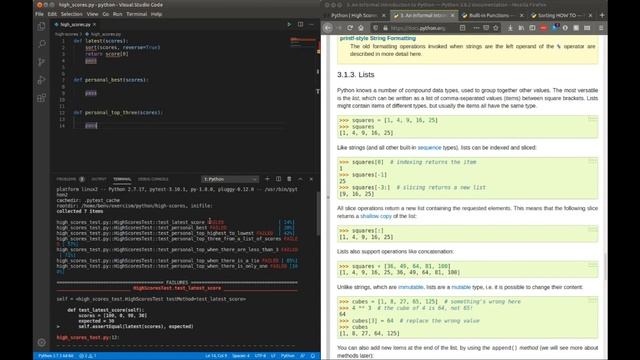
Task: Click 'Ln 14, Col 9' in status bar
Action: click(x=216, y=356)
